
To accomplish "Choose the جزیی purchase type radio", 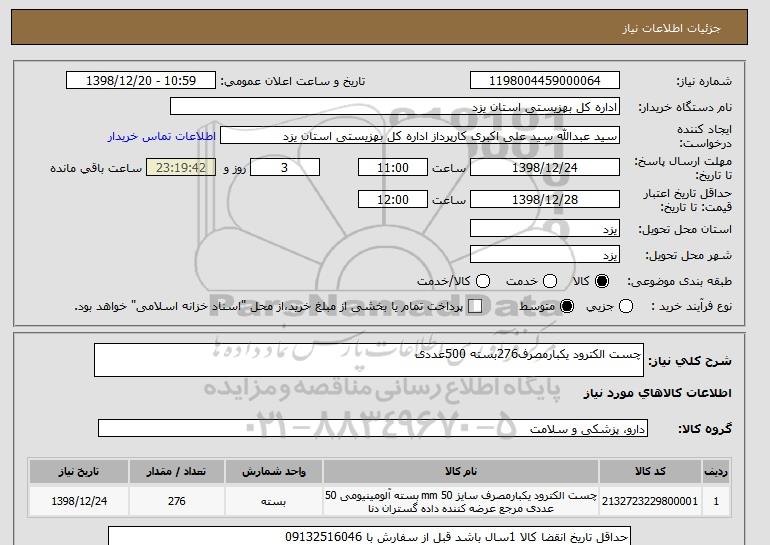I will coord(626,306).
